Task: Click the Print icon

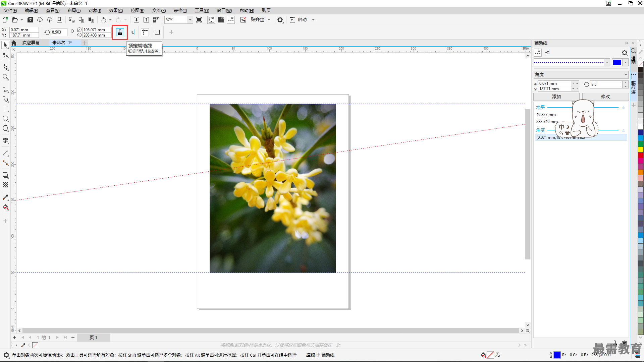Action: 59,20
